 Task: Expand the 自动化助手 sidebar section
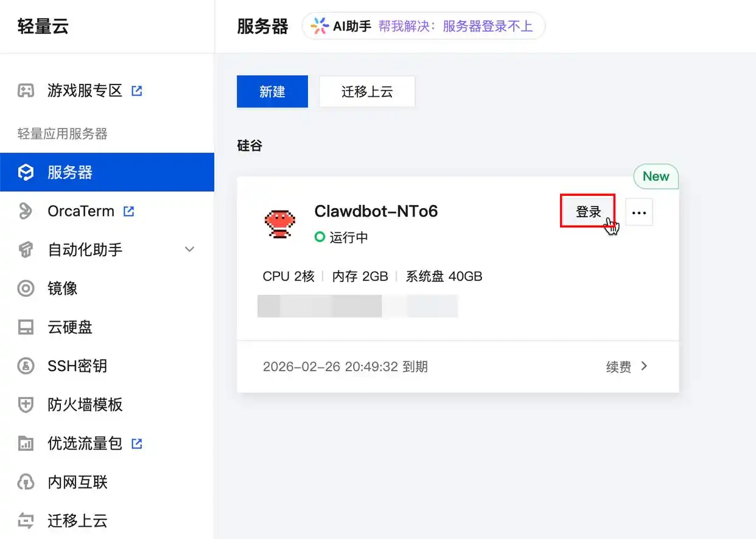coord(189,249)
